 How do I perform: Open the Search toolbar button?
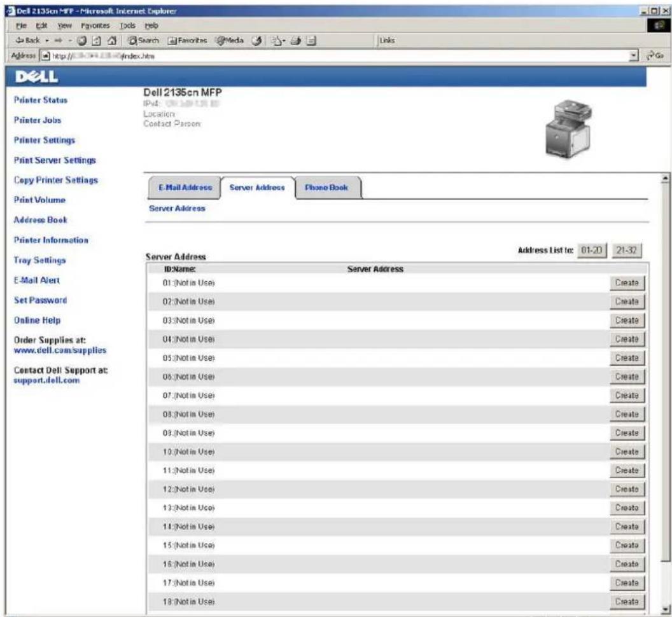(144, 41)
